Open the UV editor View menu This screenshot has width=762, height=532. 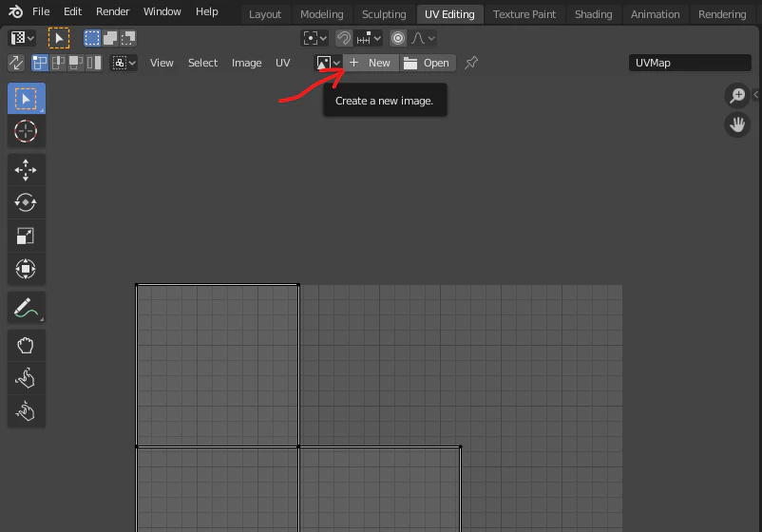coord(162,63)
